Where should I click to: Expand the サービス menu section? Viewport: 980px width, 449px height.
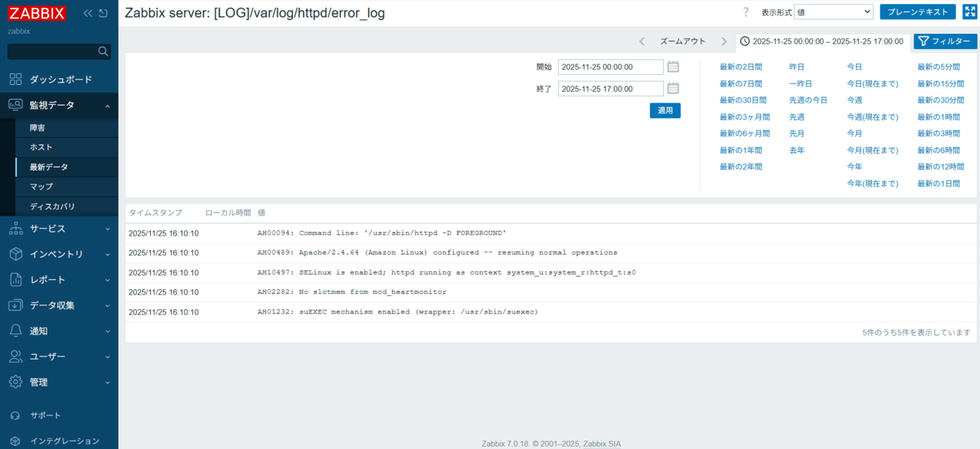(x=59, y=229)
